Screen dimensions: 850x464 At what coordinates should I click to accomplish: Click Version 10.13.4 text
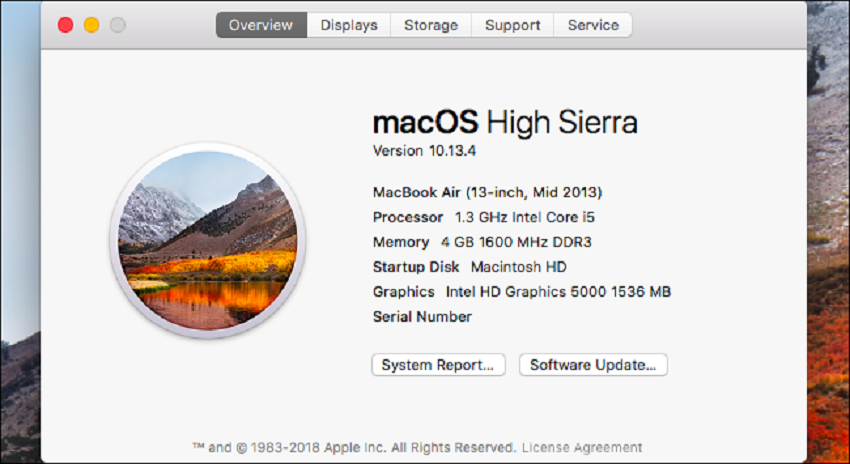point(424,151)
